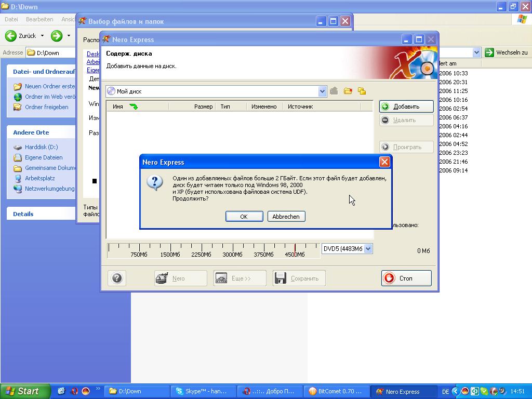Click the question mark icon in the dialog
Screen dimensions: 532x399
pos(155,183)
